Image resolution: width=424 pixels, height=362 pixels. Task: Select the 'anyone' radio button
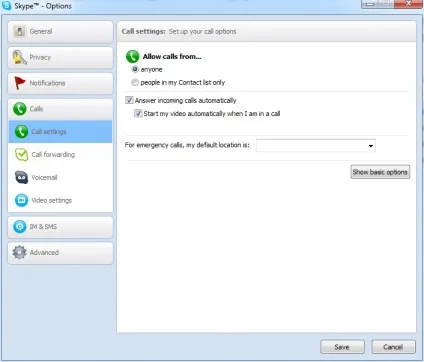[135, 69]
